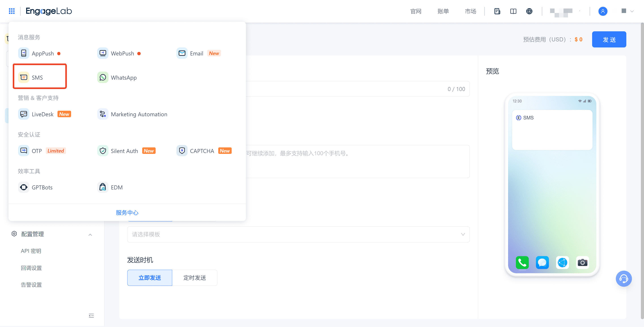The image size is (644, 327).
Task: Open the documentation book icon
Action: 513,11
